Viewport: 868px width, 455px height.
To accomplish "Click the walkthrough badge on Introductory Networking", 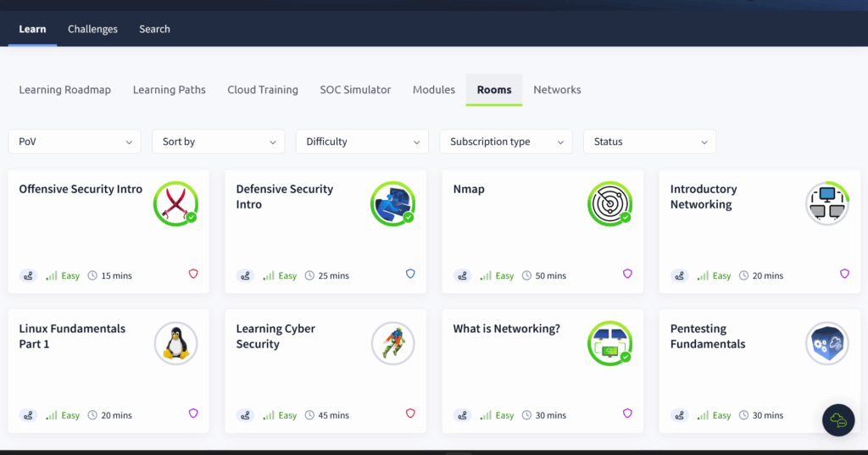I will (x=679, y=275).
